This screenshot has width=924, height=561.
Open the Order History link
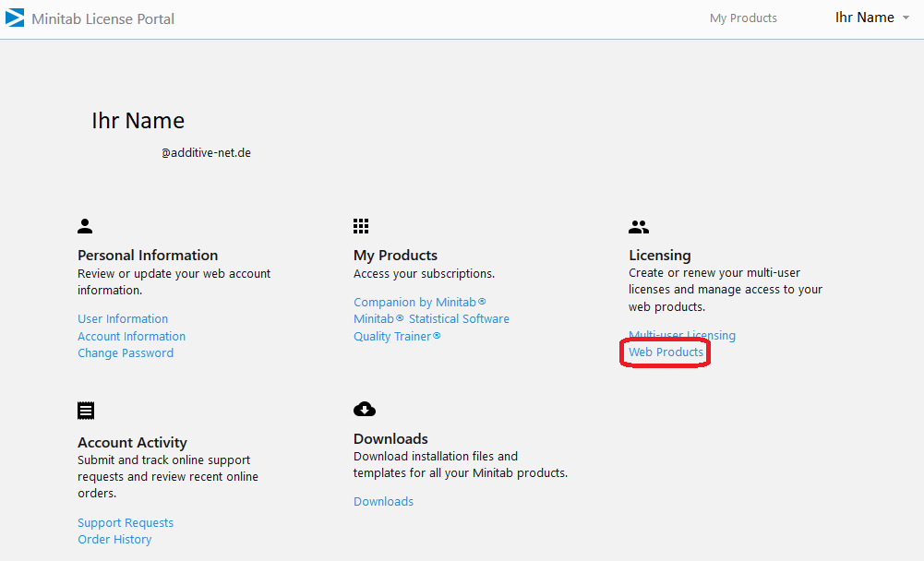coord(114,539)
